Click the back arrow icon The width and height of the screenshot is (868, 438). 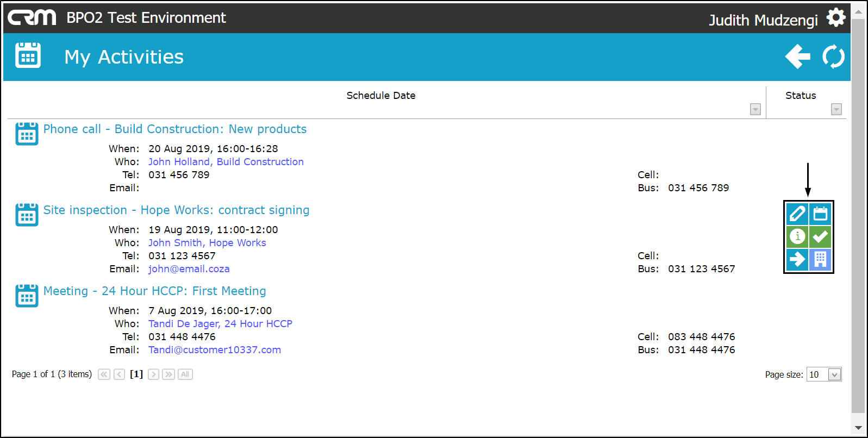point(797,57)
